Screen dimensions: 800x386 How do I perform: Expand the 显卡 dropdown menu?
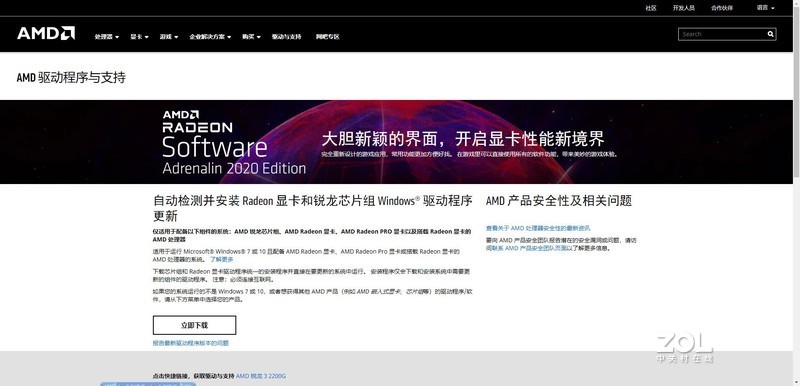pyautogui.click(x=139, y=37)
